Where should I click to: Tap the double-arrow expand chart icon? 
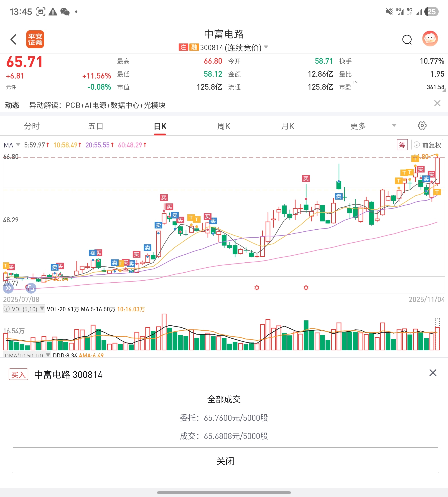coord(8,288)
